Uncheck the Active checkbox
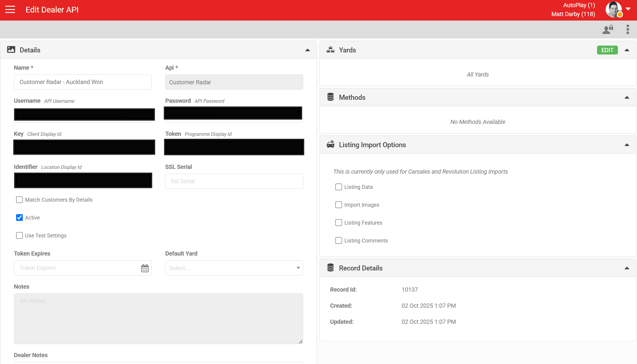The image size is (637, 364). [x=19, y=217]
